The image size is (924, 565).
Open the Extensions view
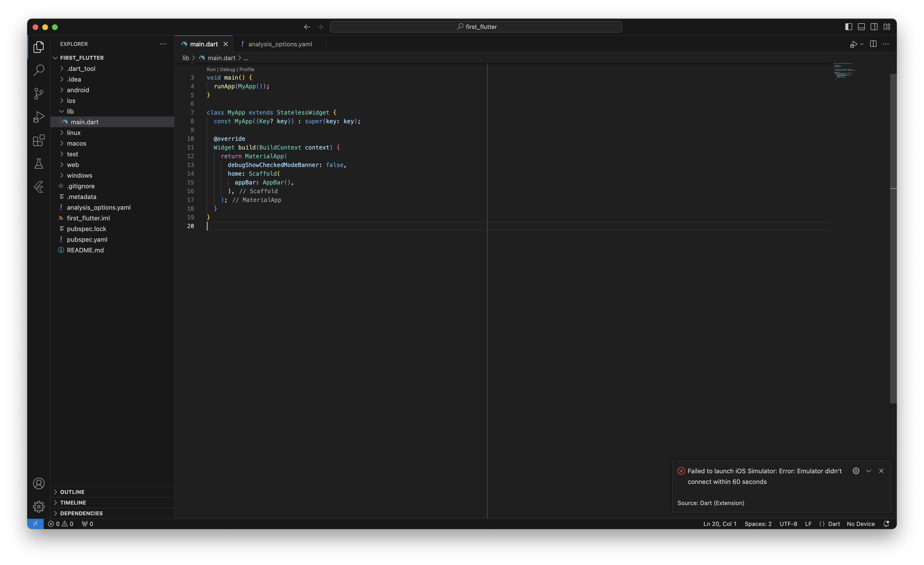pyautogui.click(x=39, y=140)
